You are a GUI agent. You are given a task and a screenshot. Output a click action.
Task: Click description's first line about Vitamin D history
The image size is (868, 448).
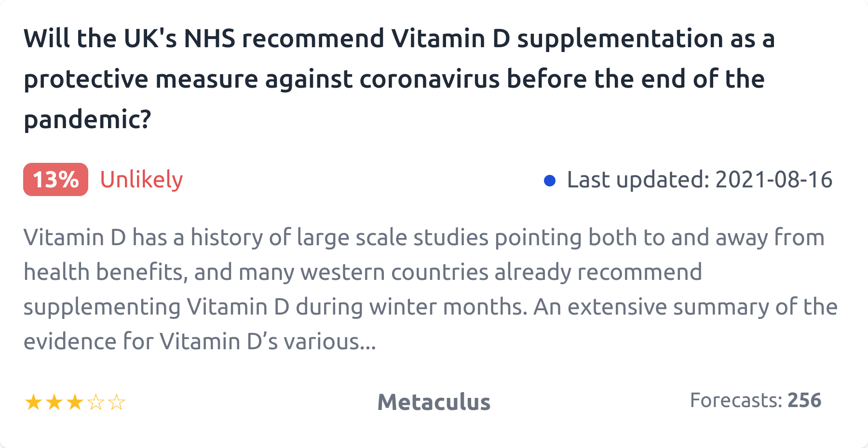tap(424, 237)
